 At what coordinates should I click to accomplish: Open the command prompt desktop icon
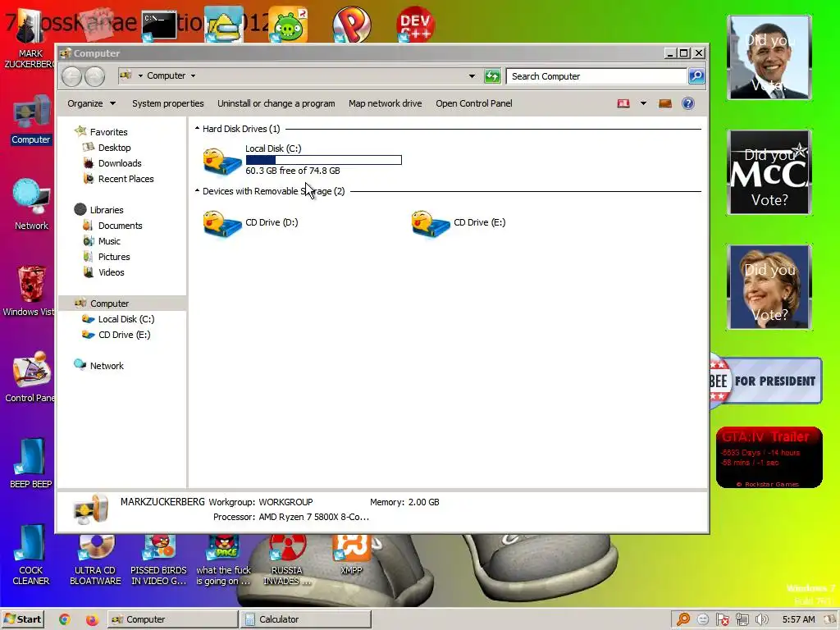click(x=159, y=25)
